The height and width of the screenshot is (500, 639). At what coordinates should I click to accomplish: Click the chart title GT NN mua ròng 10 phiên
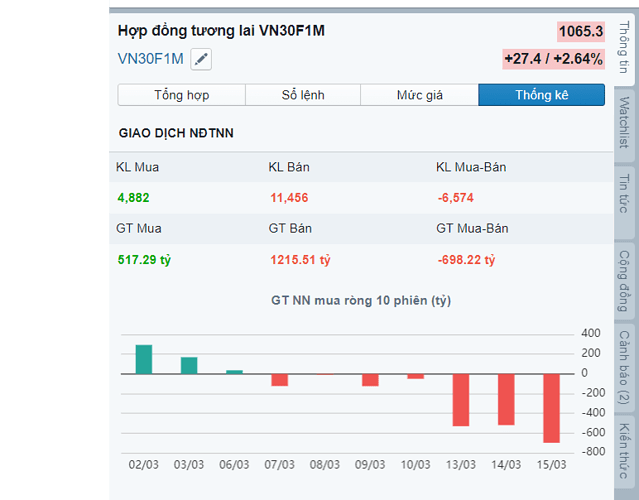pyautogui.click(x=361, y=301)
